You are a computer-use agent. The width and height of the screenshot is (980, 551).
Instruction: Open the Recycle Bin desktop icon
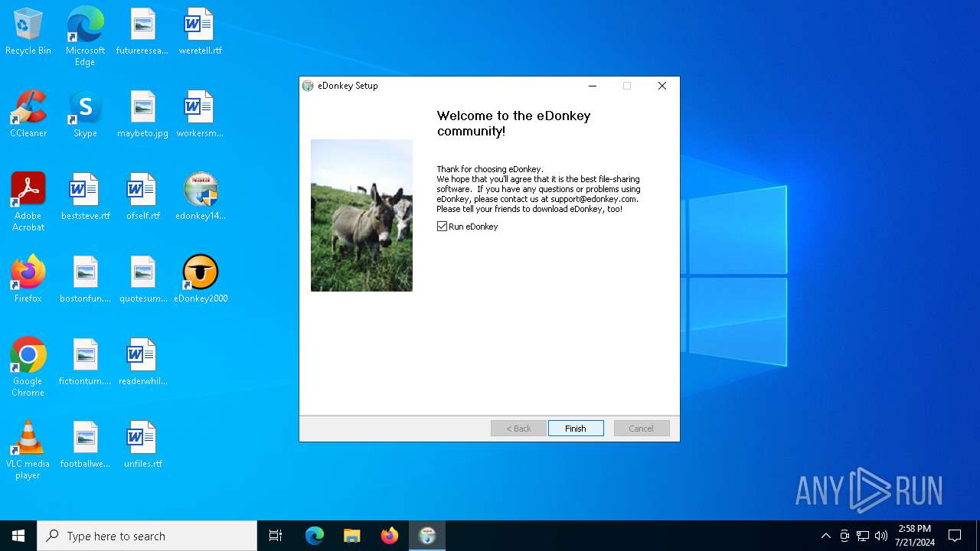(x=28, y=32)
